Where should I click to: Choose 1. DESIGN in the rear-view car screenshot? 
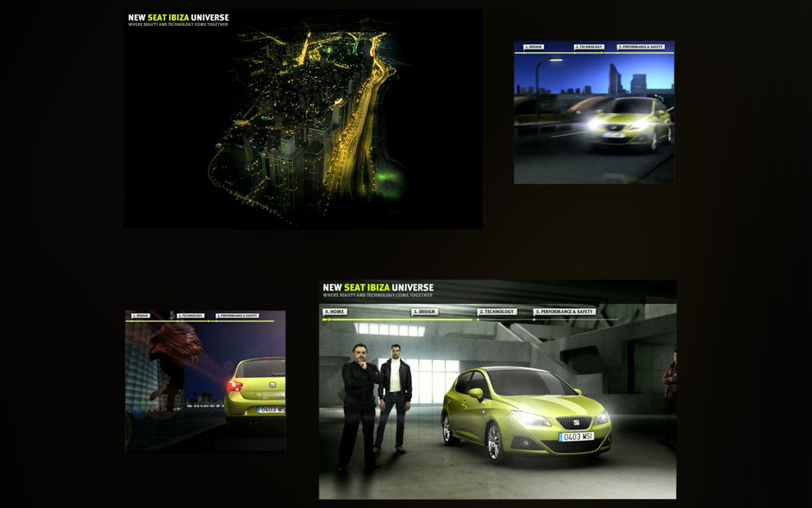[x=140, y=316]
